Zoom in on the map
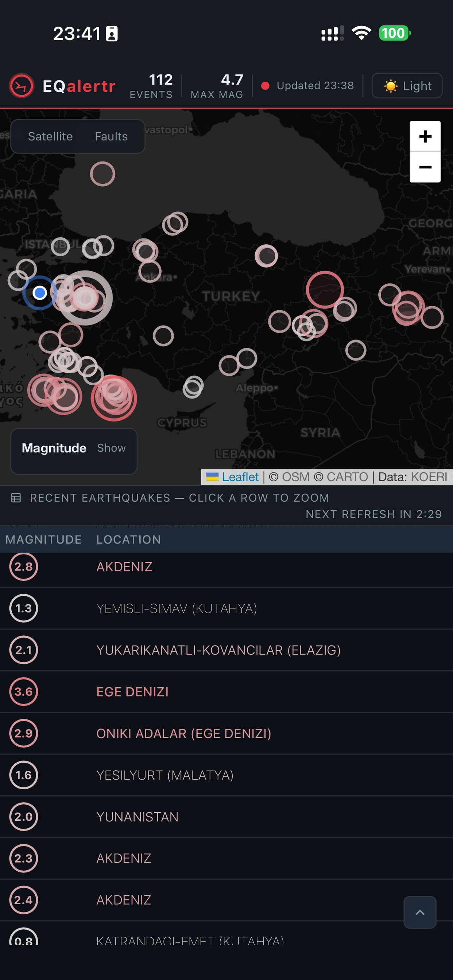The image size is (453, 980). 425,136
